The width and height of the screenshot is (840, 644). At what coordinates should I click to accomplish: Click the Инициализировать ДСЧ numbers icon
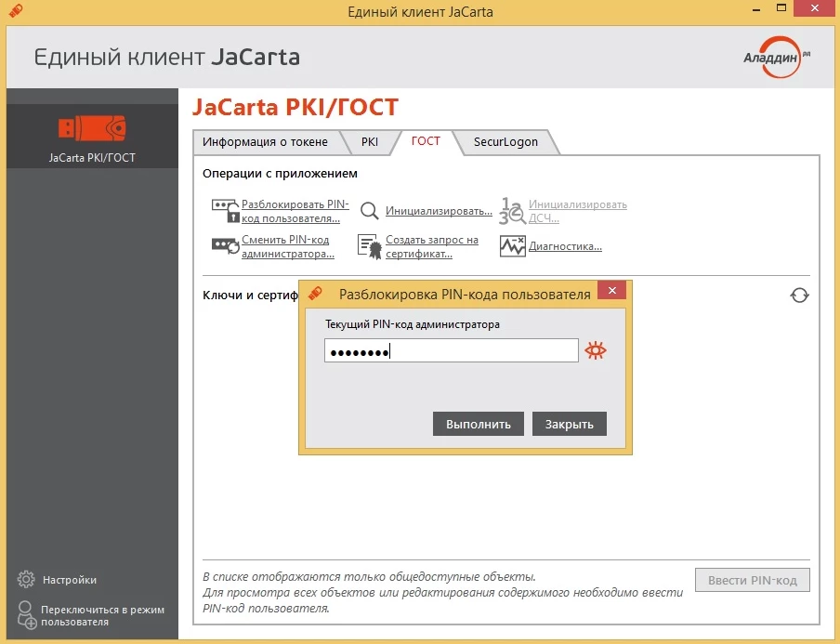point(512,211)
